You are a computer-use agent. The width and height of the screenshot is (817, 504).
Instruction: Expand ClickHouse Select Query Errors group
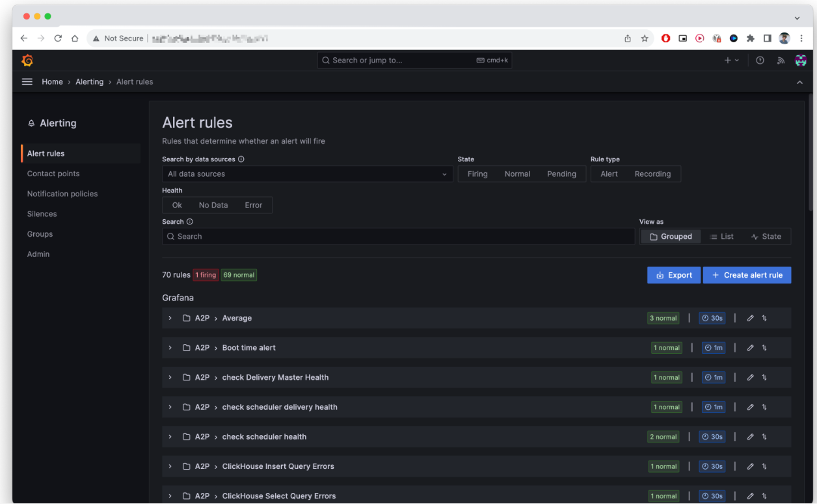pos(170,496)
